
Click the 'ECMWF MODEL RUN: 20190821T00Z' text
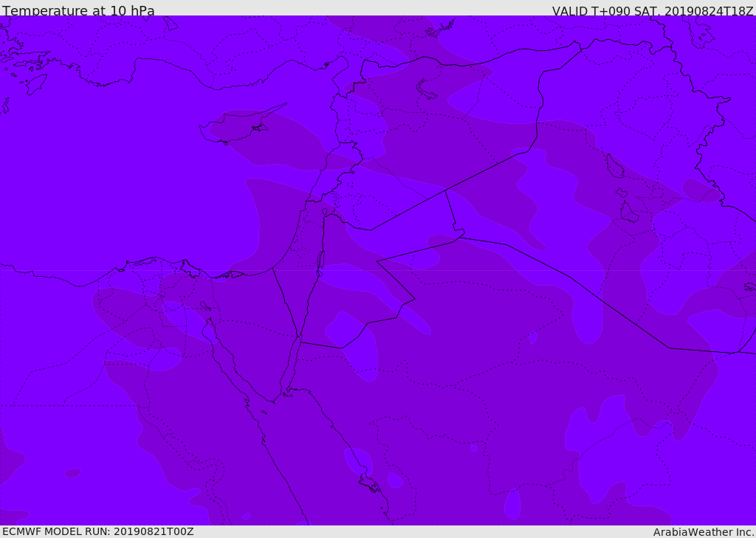[98, 531]
